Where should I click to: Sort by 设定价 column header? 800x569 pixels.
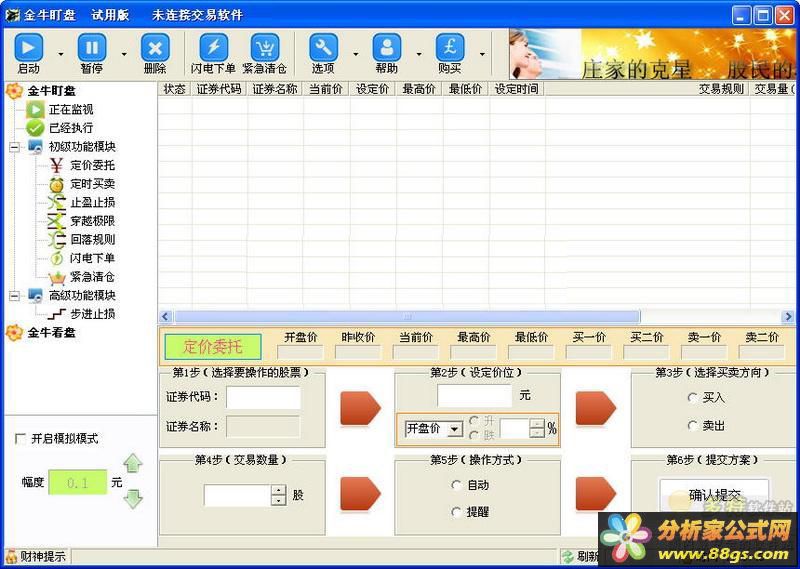click(x=373, y=89)
